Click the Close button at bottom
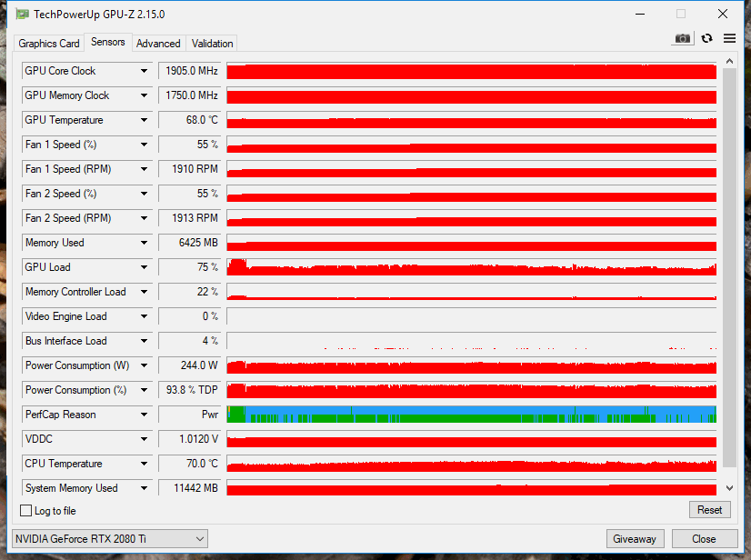 click(x=704, y=539)
